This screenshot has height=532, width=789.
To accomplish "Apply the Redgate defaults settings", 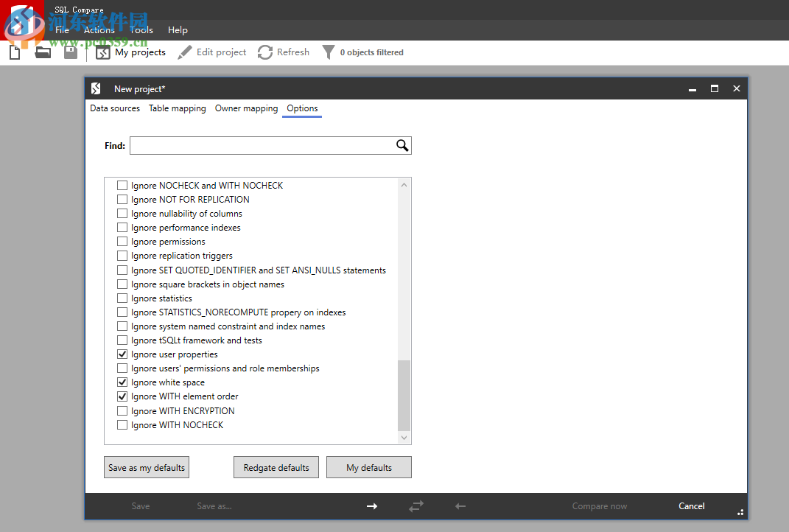I will click(276, 466).
